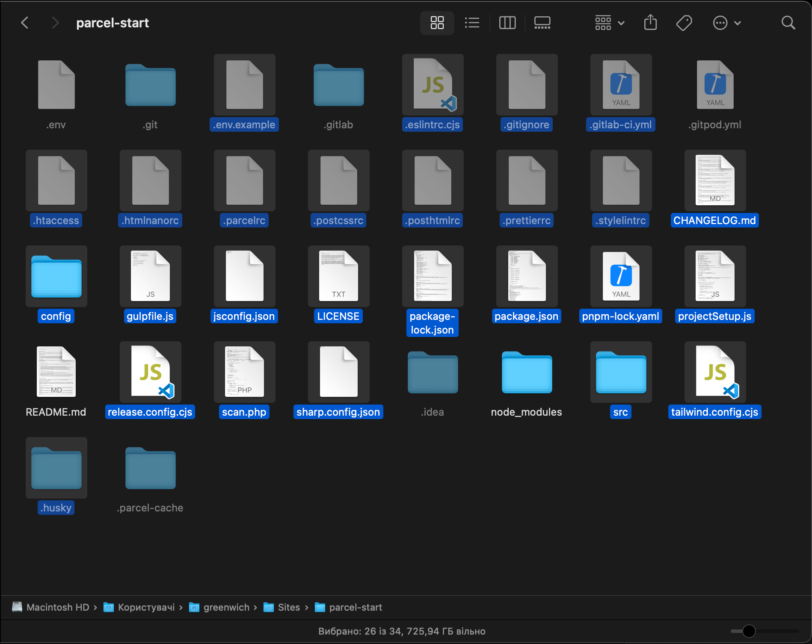Select the config folder icon
Image resolution: width=812 pixels, height=644 pixels.
(56, 276)
